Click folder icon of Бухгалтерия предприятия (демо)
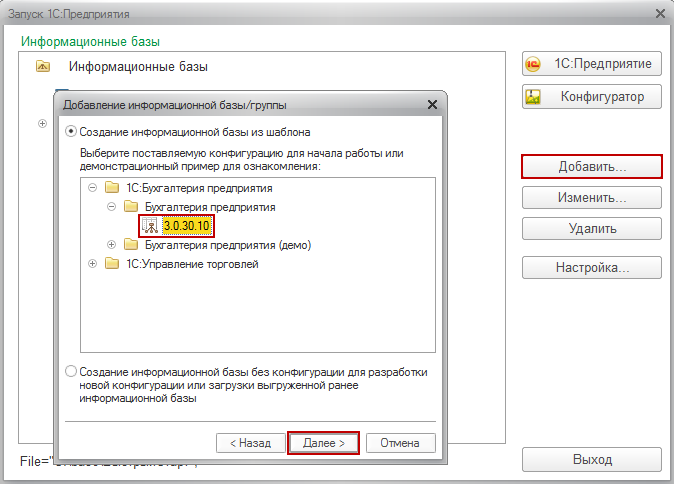 point(131,245)
